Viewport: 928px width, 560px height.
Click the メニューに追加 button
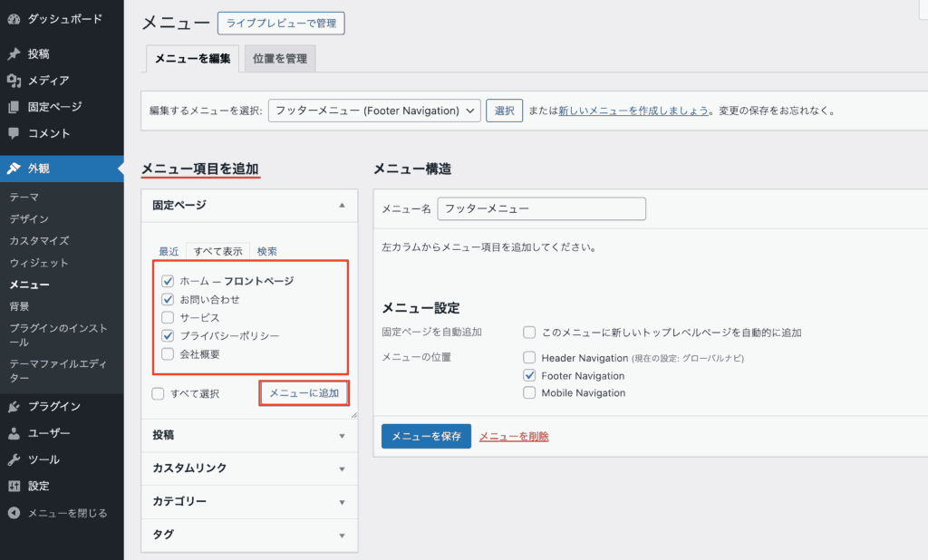point(304,393)
